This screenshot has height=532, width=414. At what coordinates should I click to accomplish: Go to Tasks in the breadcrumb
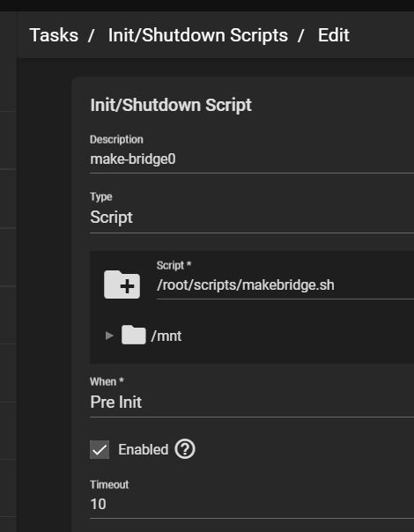click(x=54, y=35)
